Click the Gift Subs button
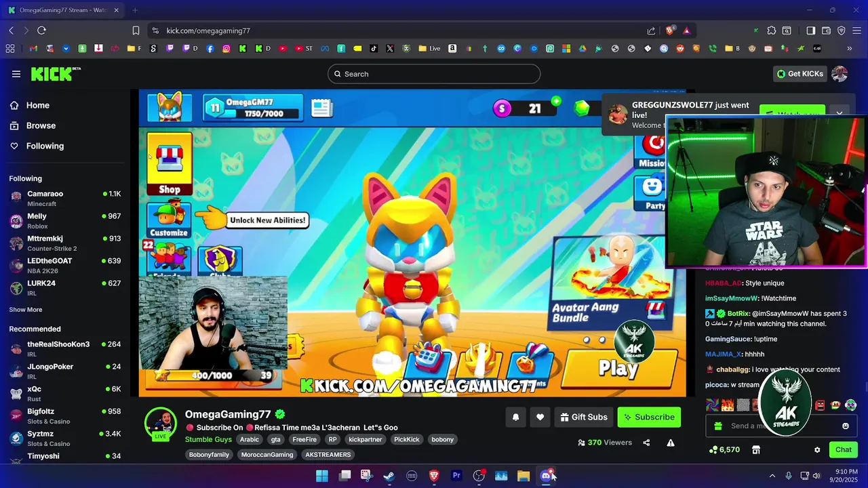The image size is (868, 488). click(x=583, y=417)
